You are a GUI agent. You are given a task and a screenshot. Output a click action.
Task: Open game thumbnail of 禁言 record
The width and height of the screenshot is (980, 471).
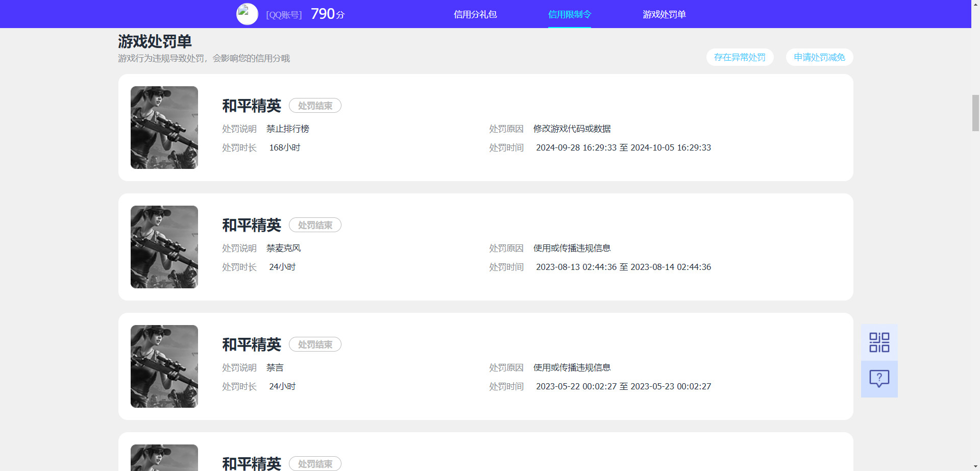(x=164, y=366)
